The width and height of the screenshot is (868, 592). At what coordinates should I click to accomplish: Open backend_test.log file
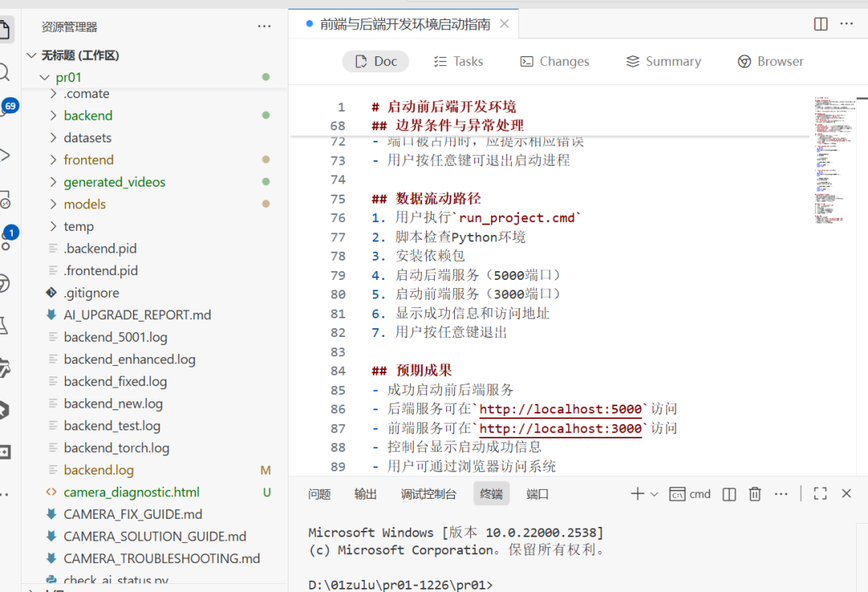pos(155,425)
